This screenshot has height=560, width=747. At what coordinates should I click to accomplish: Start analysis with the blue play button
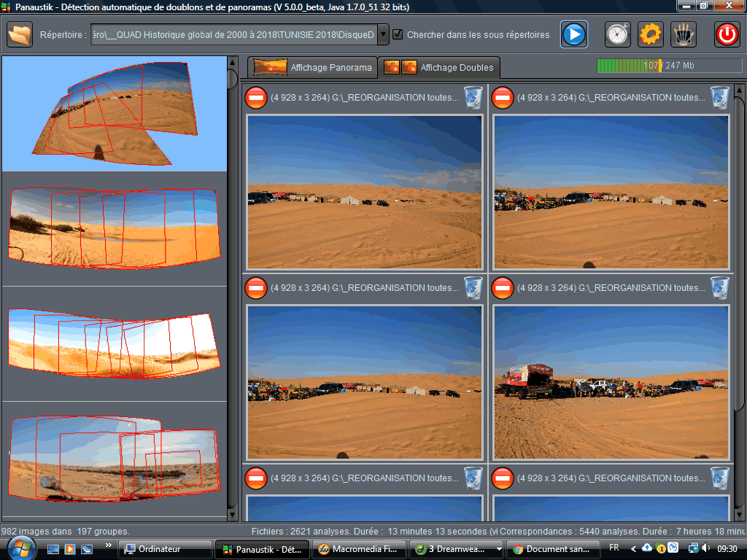pos(574,34)
